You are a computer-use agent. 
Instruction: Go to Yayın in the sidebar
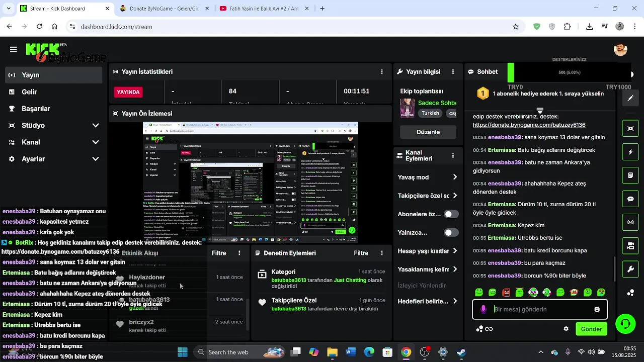[x=53, y=75]
